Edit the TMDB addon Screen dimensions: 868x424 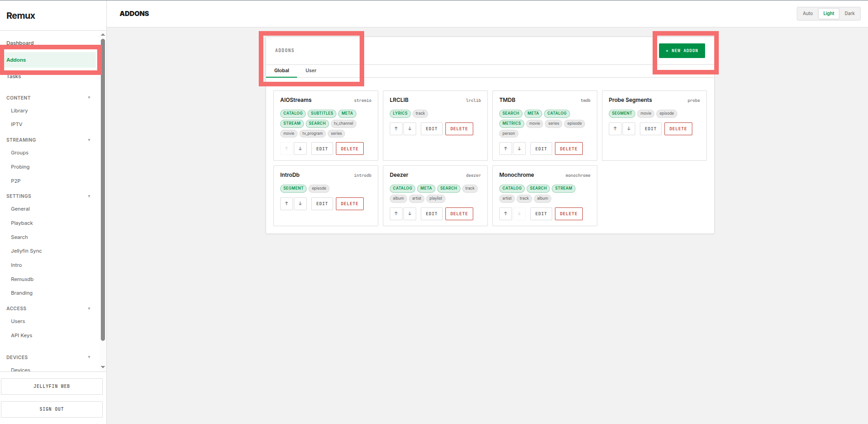[x=541, y=148]
